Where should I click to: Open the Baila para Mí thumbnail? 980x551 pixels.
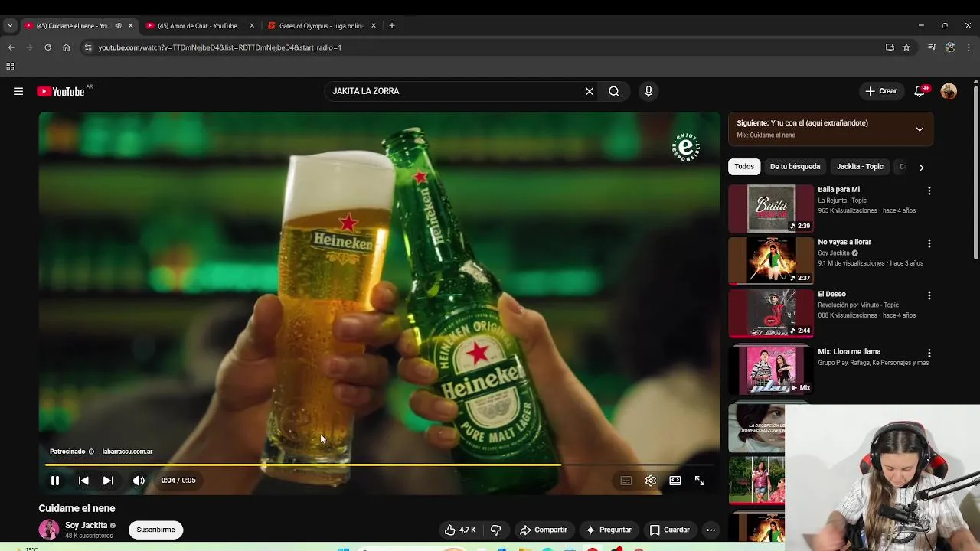coord(771,208)
